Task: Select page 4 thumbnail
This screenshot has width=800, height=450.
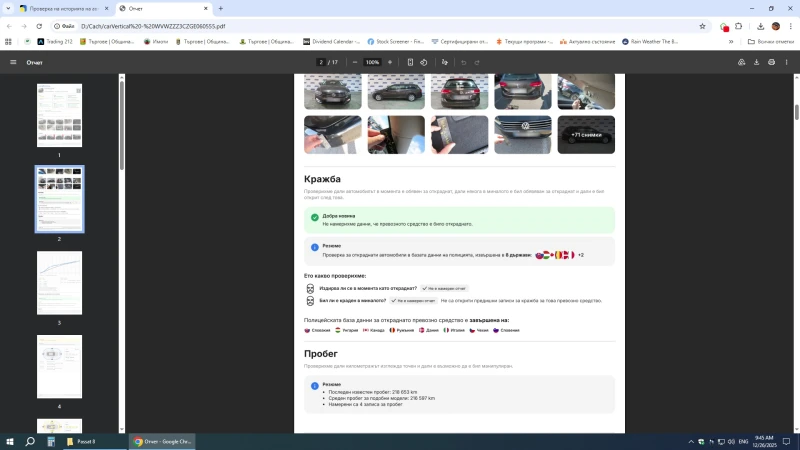Action: click(x=59, y=366)
